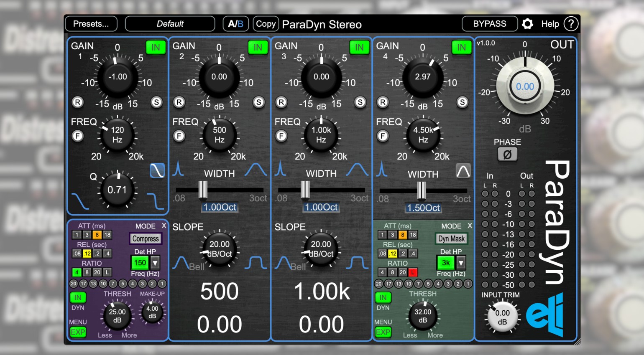644x355 pixels.
Task: Toggle band 4 IN switch
Action: tap(461, 47)
